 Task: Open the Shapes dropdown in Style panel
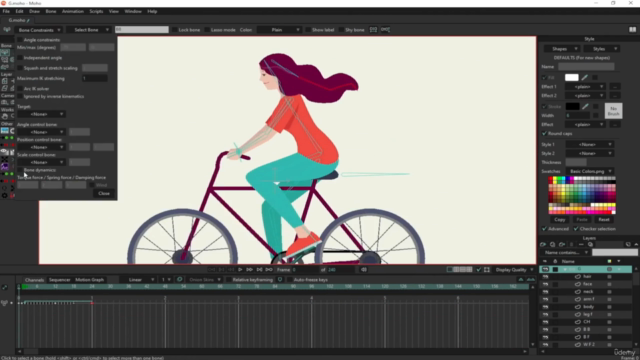pos(562,49)
